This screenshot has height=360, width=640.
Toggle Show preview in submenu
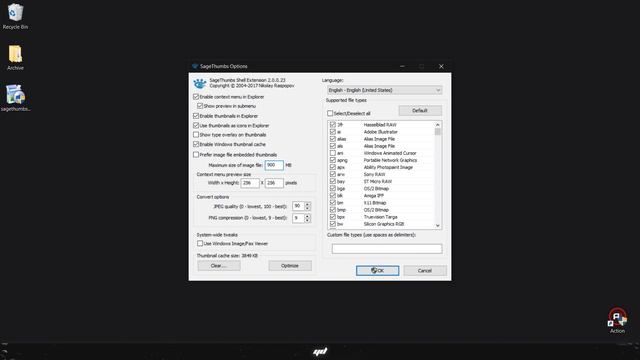pos(200,106)
